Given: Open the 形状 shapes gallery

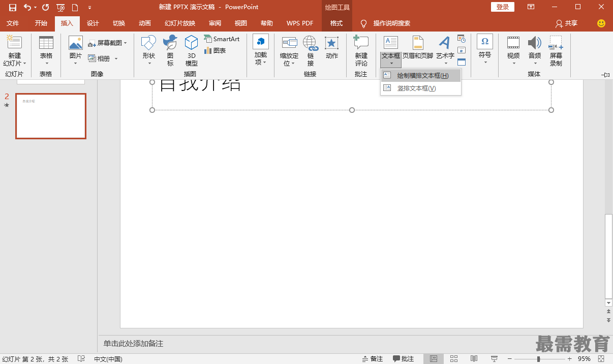Looking at the screenshot, I should [149, 51].
